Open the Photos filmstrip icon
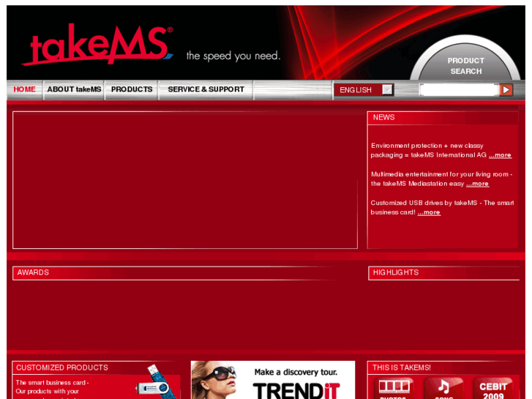 394,388
